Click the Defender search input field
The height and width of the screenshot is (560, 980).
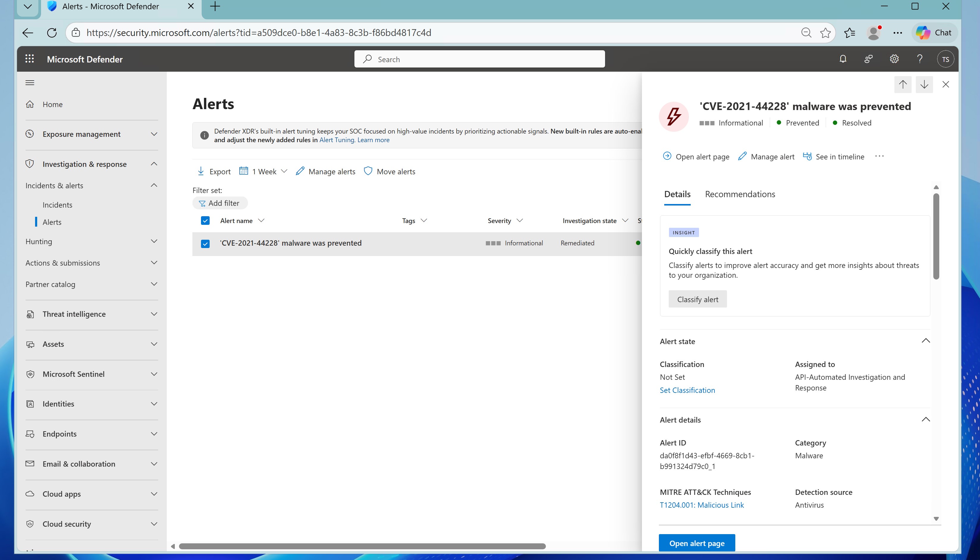click(479, 59)
